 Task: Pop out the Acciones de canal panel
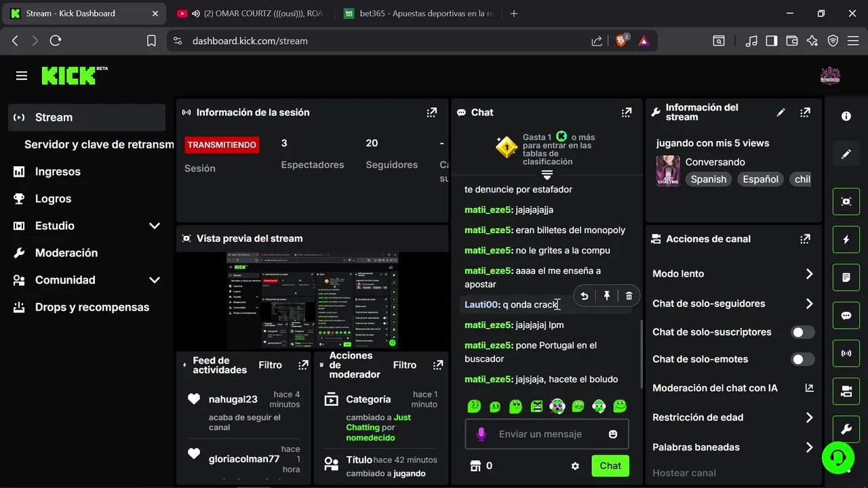point(805,239)
